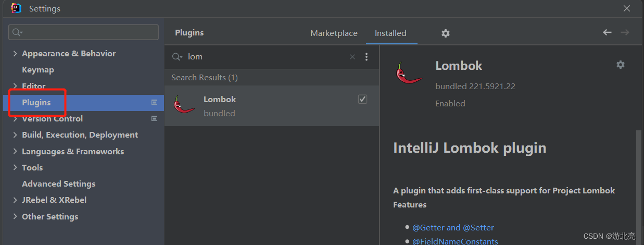Expand Build, Execution, Deployment node
This screenshot has width=644, height=245.
pyautogui.click(x=15, y=135)
